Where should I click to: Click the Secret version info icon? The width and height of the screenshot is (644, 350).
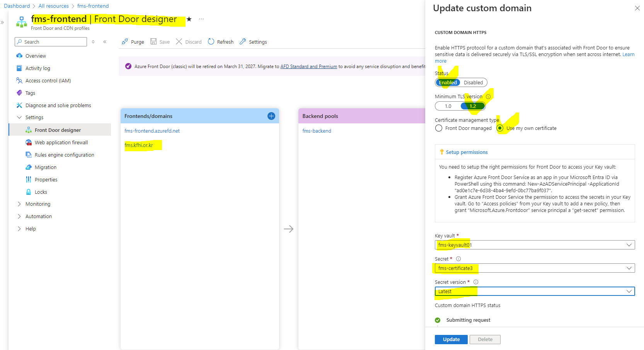[x=476, y=282]
